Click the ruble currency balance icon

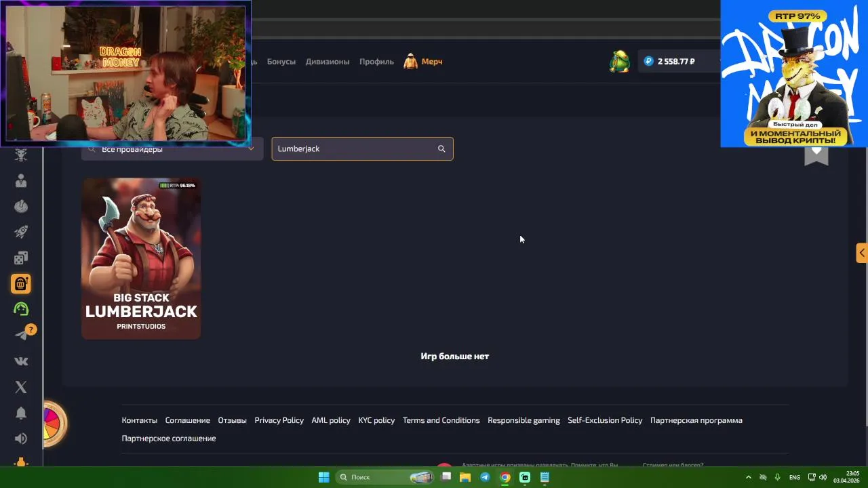[648, 61]
